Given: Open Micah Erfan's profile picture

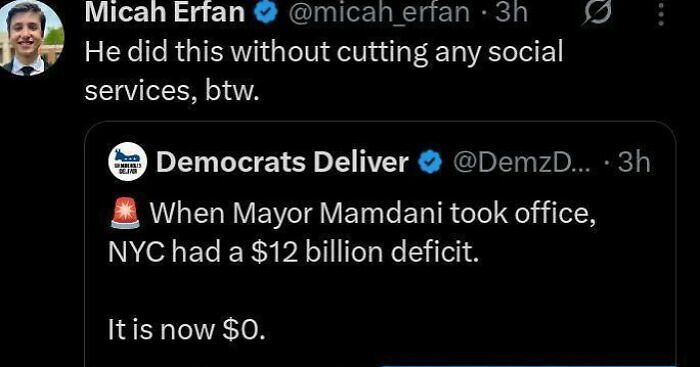Looking at the screenshot, I should tap(29, 38).
